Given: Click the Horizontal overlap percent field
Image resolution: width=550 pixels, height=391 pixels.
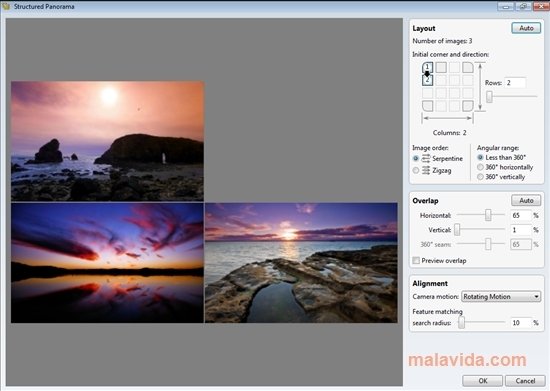Looking at the screenshot, I should click(x=521, y=215).
